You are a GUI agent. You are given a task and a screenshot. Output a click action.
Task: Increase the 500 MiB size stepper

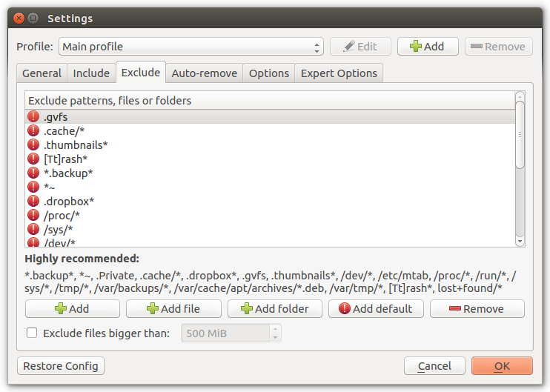point(275,329)
